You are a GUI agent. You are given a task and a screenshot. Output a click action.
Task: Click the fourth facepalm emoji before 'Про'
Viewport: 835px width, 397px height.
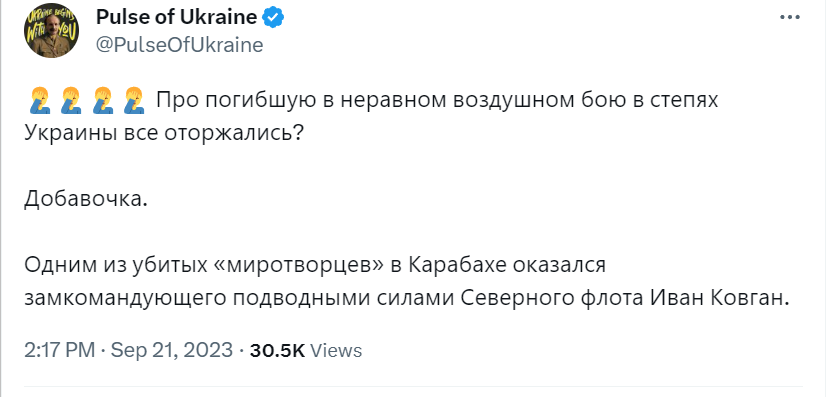(133, 101)
